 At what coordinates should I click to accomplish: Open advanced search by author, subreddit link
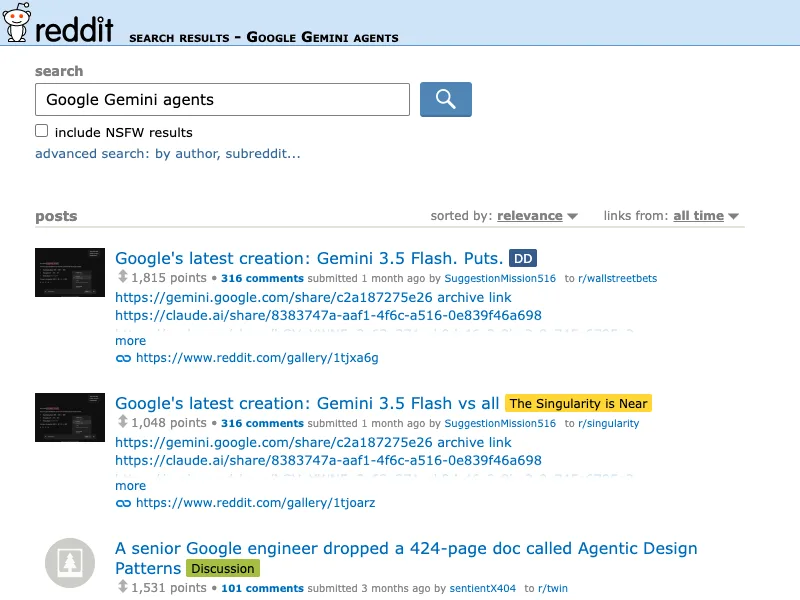click(x=168, y=154)
